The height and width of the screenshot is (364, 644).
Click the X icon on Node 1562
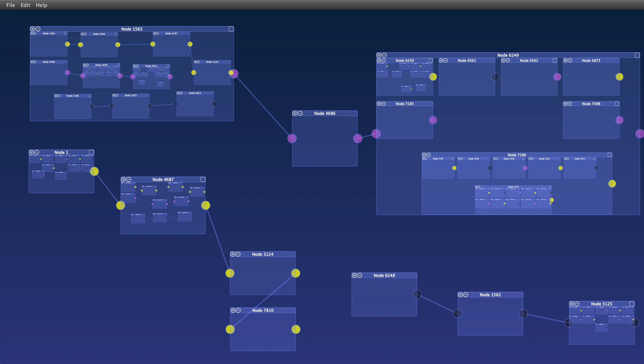[460, 295]
